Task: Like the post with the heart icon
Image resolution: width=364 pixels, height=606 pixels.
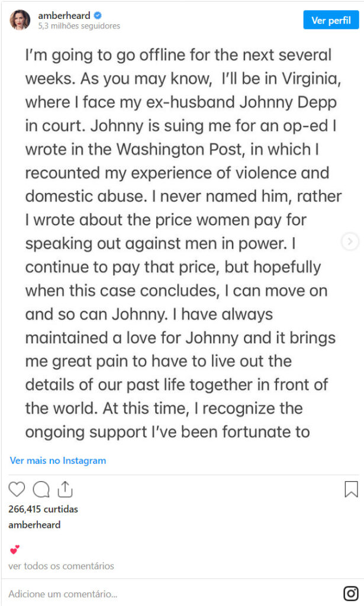Action: point(17,489)
